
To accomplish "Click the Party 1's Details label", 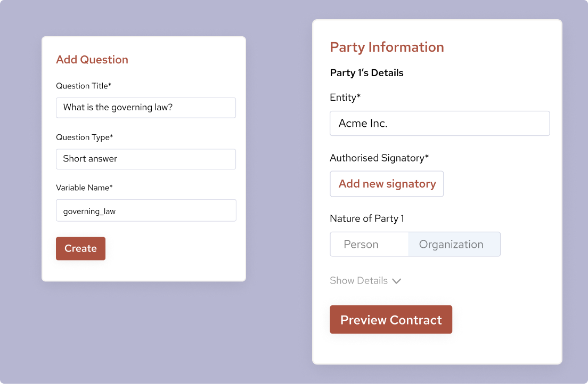I will point(366,73).
